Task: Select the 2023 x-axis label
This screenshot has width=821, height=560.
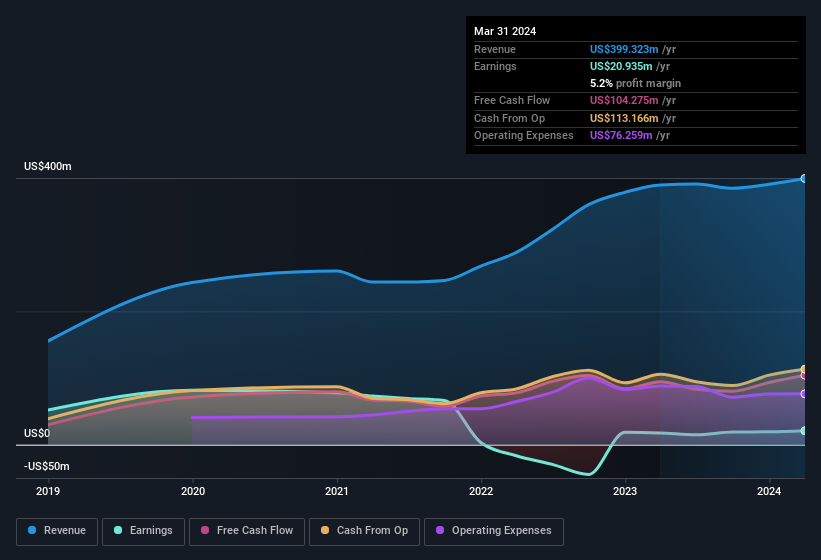Action: pos(625,491)
